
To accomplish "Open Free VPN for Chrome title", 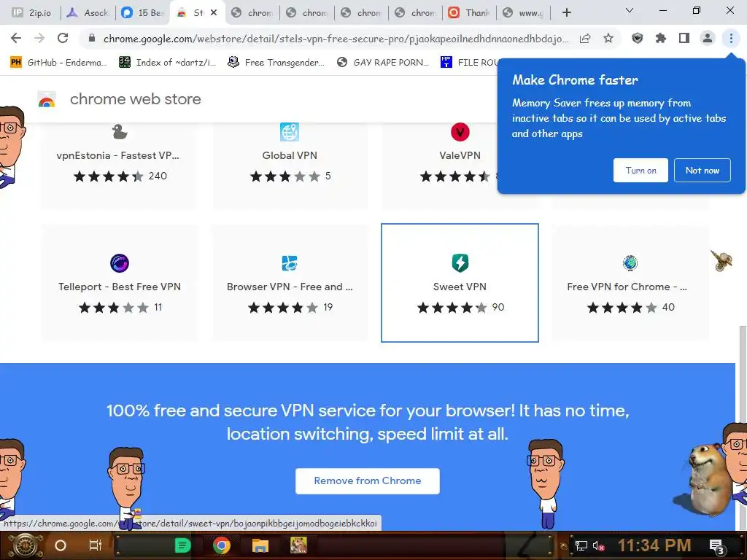I will tap(627, 287).
